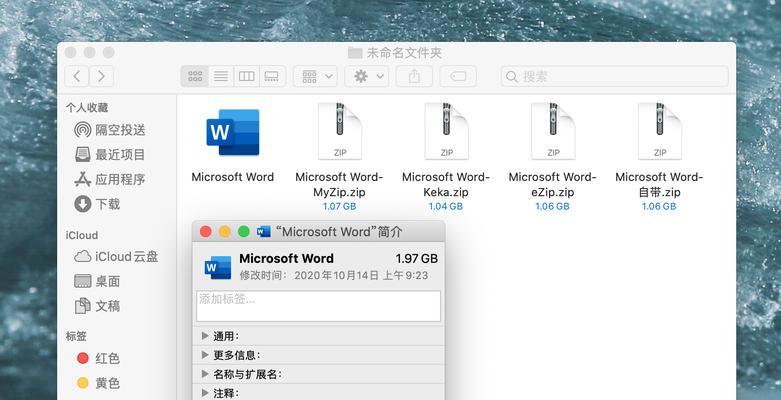
Task: Switch to icon view
Action: 195,76
